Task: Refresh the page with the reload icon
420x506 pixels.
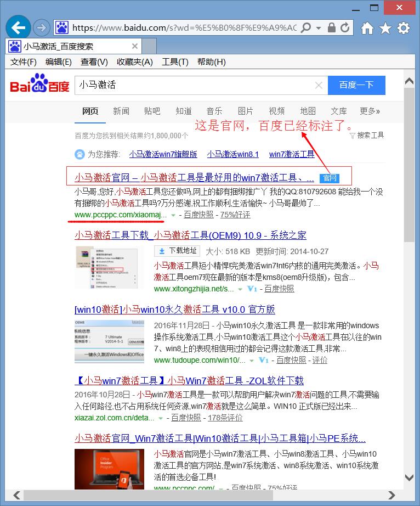Action: tap(345, 28)
